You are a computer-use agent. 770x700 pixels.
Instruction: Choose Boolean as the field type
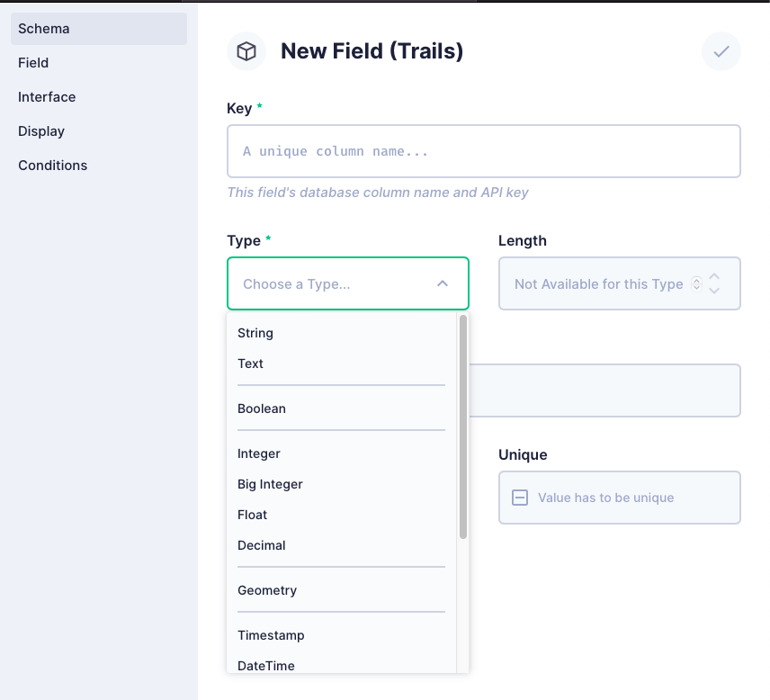[x=262, y=408]
